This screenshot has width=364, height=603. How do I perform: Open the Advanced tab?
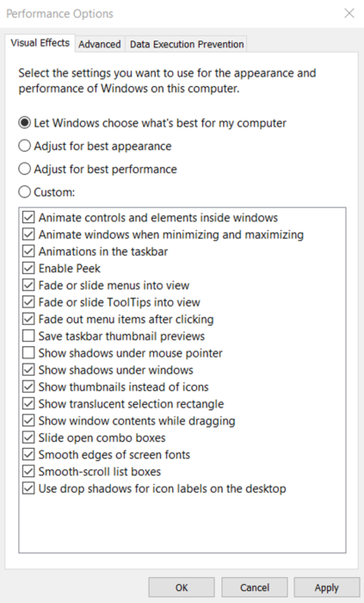click(x=100, y=44)
